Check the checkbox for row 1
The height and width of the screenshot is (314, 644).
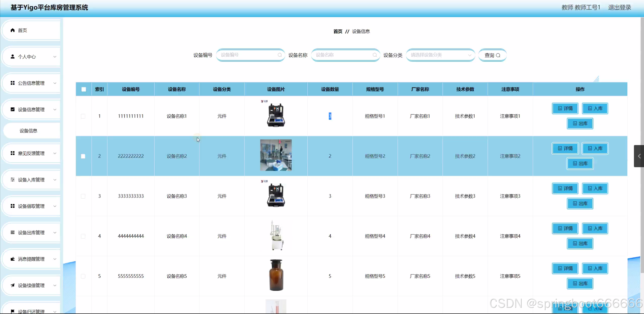click(83, 116)
